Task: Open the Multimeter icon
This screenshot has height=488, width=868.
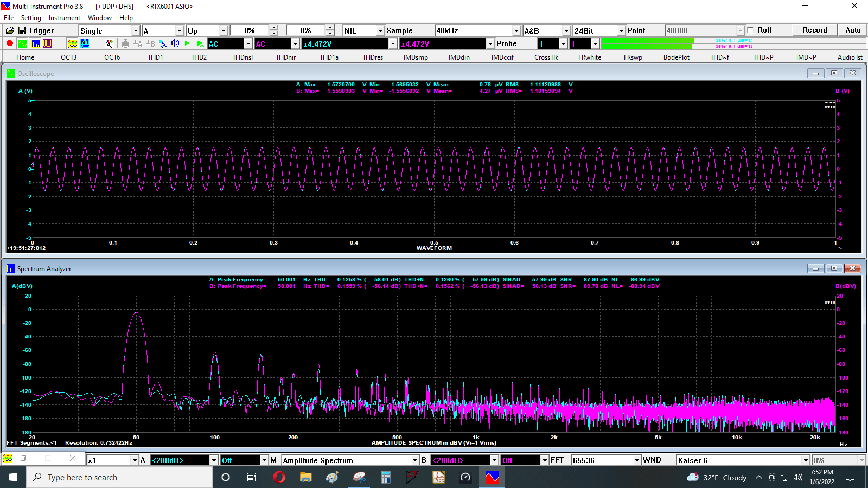Action: (47, 43)
